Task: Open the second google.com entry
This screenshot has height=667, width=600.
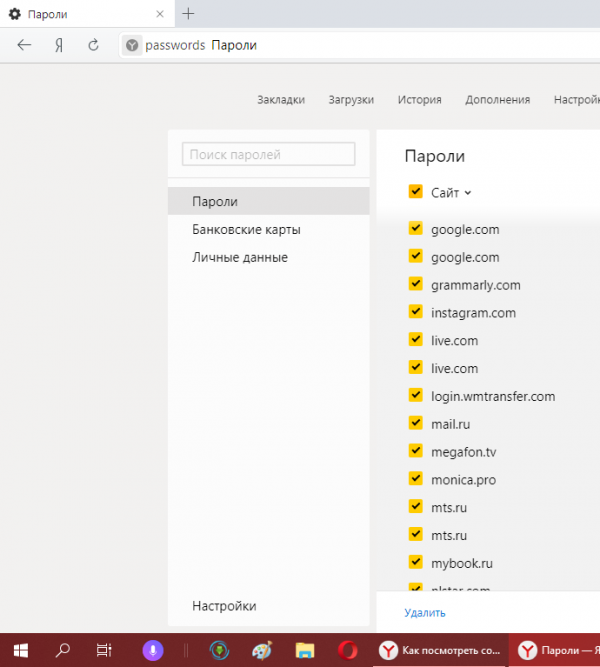Action: [x=465, y=257]
